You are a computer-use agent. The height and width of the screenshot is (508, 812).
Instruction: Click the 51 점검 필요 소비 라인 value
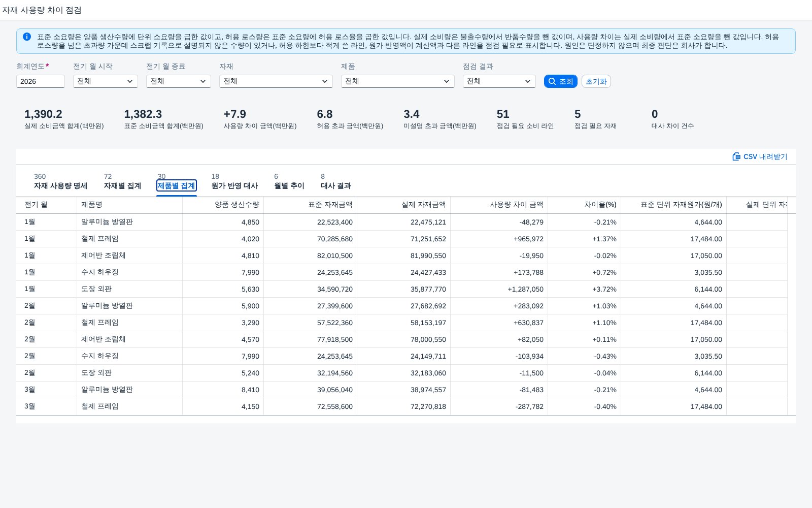pyautogui.click(x=503, y=114)
